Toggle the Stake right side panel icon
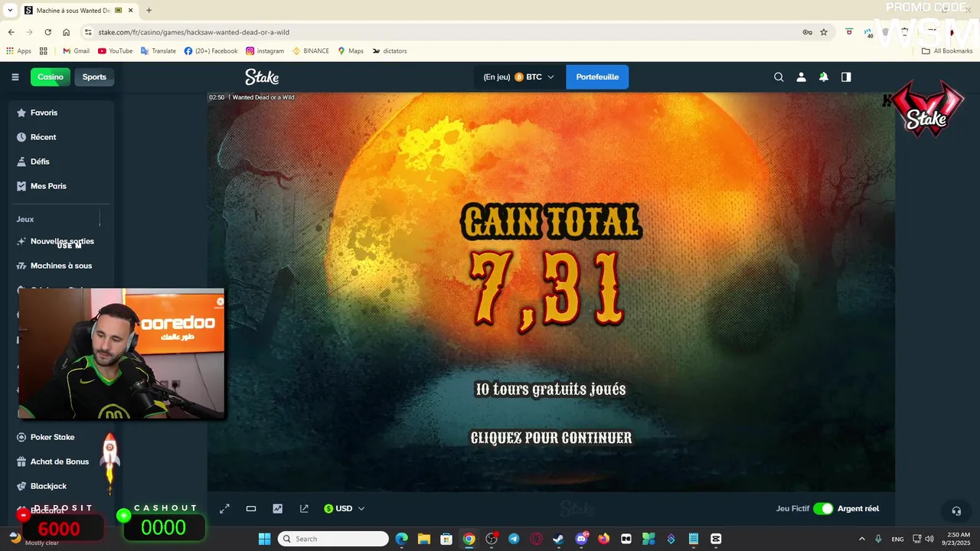 [x=846, y=77]
